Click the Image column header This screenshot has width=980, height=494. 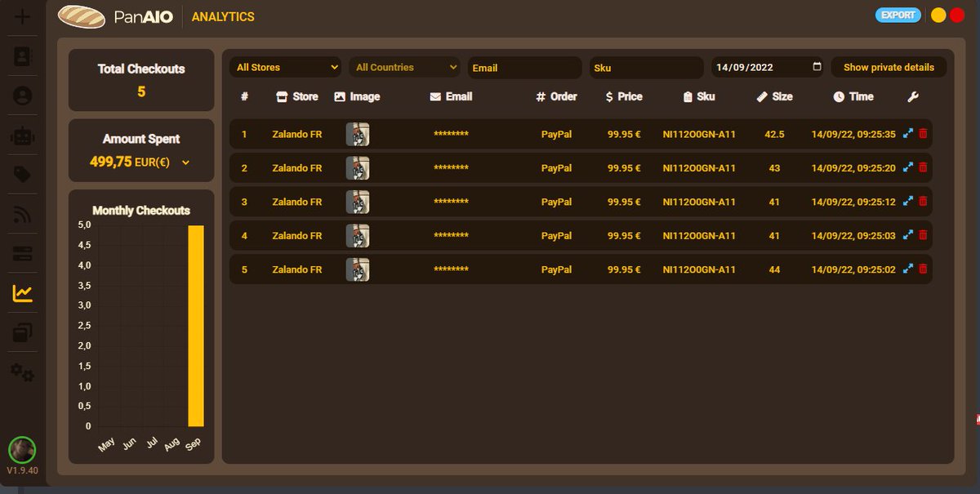pyautogui.click(x=357, y=96)
